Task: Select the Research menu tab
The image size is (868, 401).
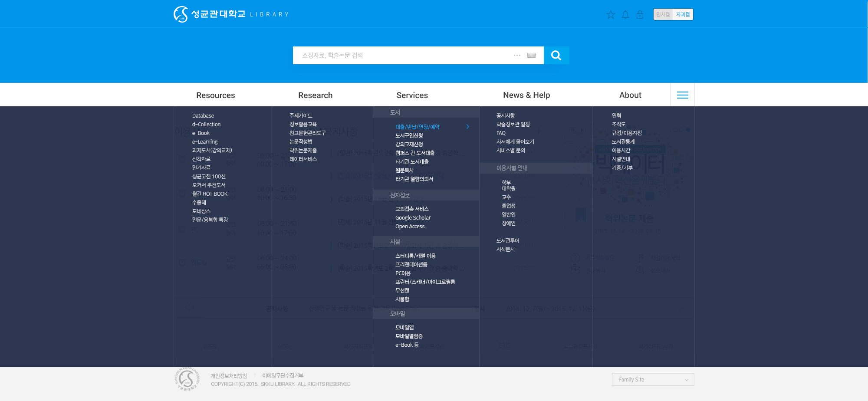Action: (315, 95)
